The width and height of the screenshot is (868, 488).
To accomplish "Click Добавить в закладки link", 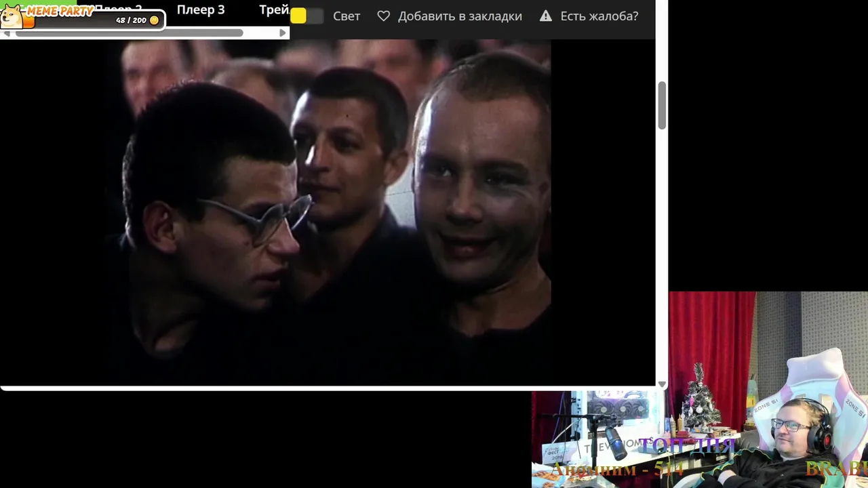I will coord(460,16).
